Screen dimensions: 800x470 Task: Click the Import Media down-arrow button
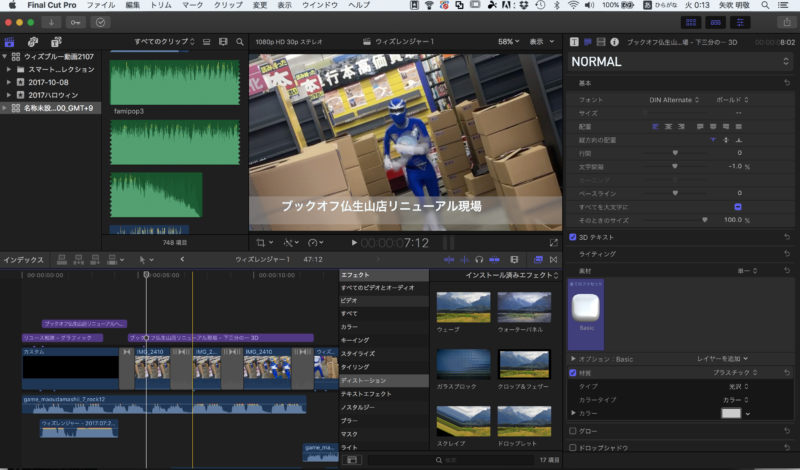(x=51, y=22)
